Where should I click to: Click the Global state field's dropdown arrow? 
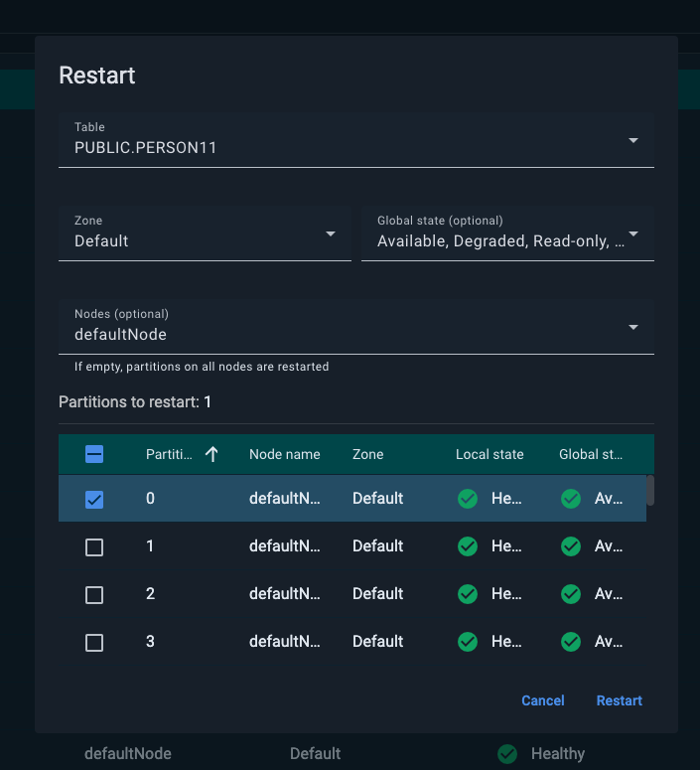(x=633, y=233)
